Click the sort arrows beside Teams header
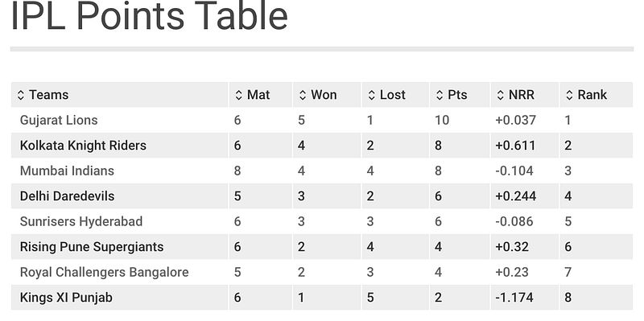 pyautogui.click(x=21, y=95)
